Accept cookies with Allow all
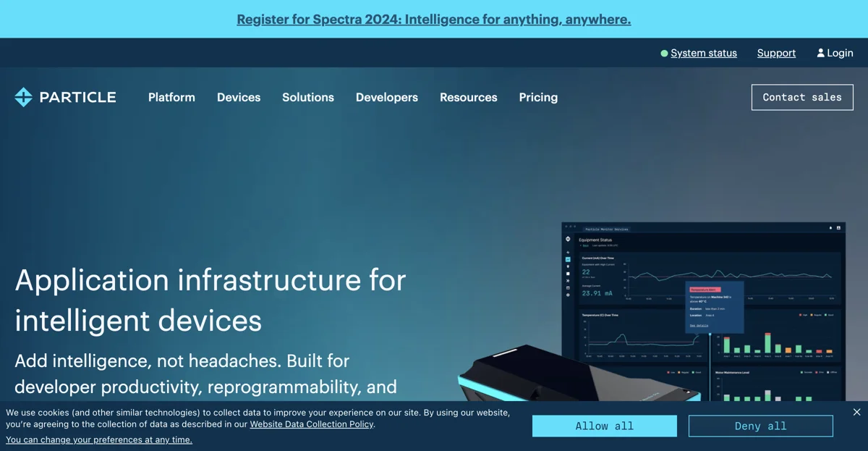Image resolution: width=868 pixels, height=451 pixels. tap(605, 426)
